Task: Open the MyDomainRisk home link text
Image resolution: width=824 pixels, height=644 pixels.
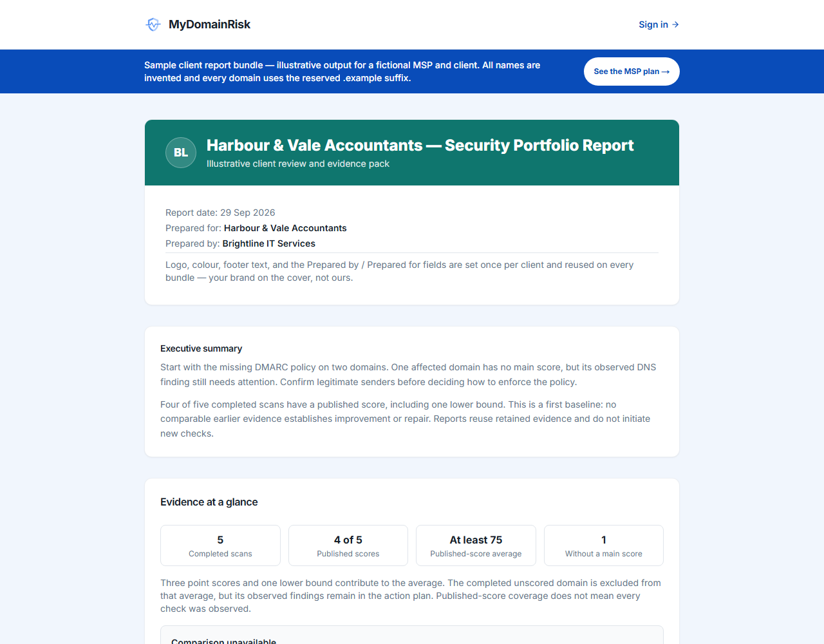Action: click(209, 24)
